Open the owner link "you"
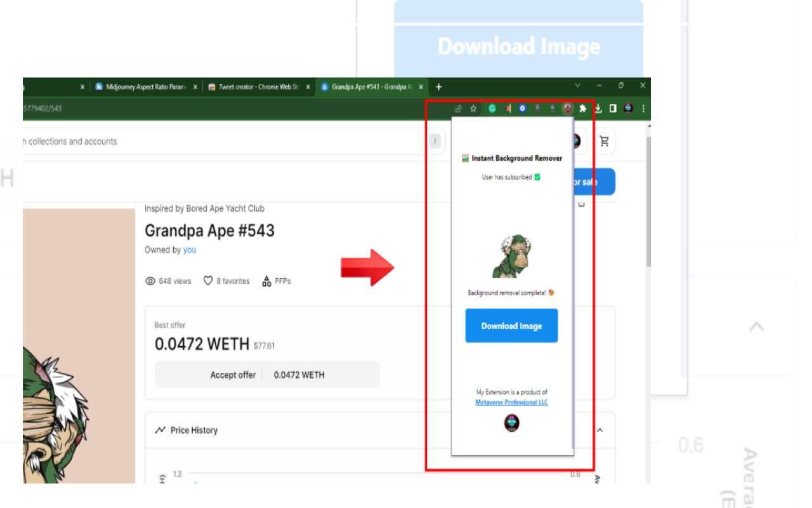Viewport: 812px width, 508px height. pos(190,250)
